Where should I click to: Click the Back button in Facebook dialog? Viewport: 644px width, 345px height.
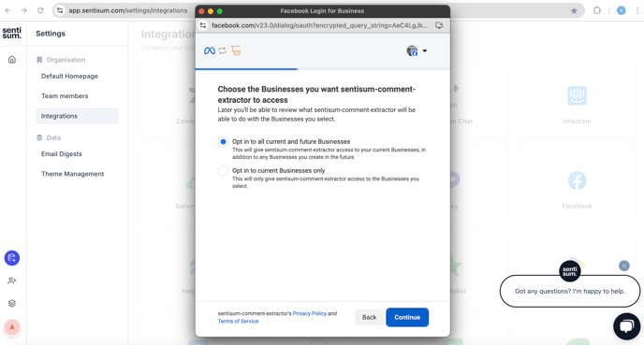coord(369,317)
